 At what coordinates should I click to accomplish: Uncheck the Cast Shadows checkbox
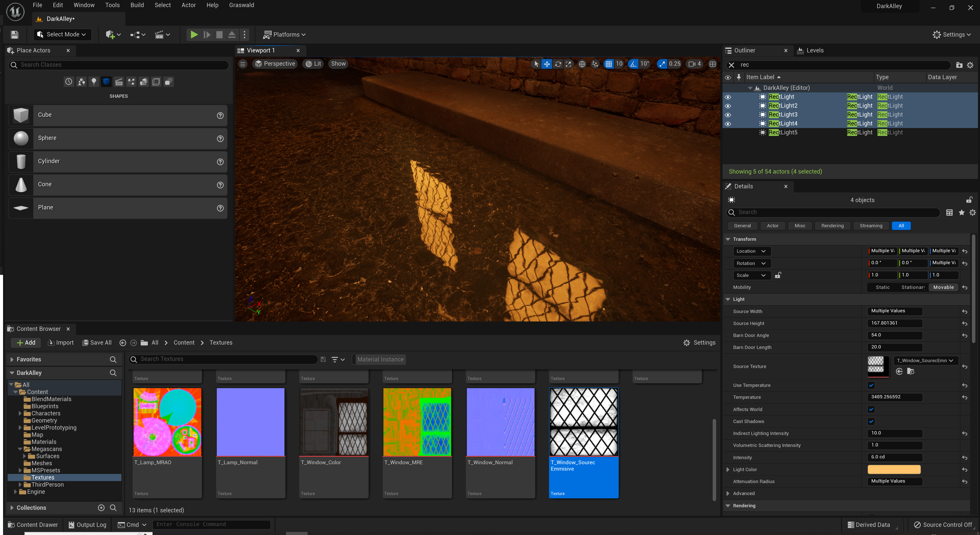coord(871,421)
